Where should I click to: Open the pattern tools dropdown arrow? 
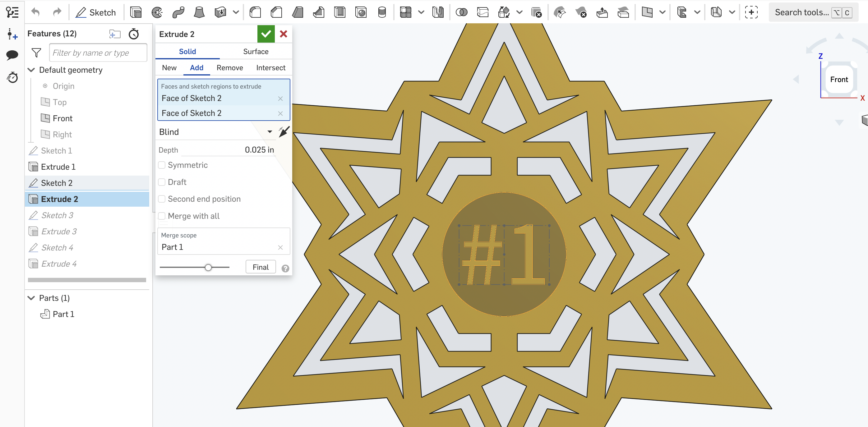(x=421, y=12)
